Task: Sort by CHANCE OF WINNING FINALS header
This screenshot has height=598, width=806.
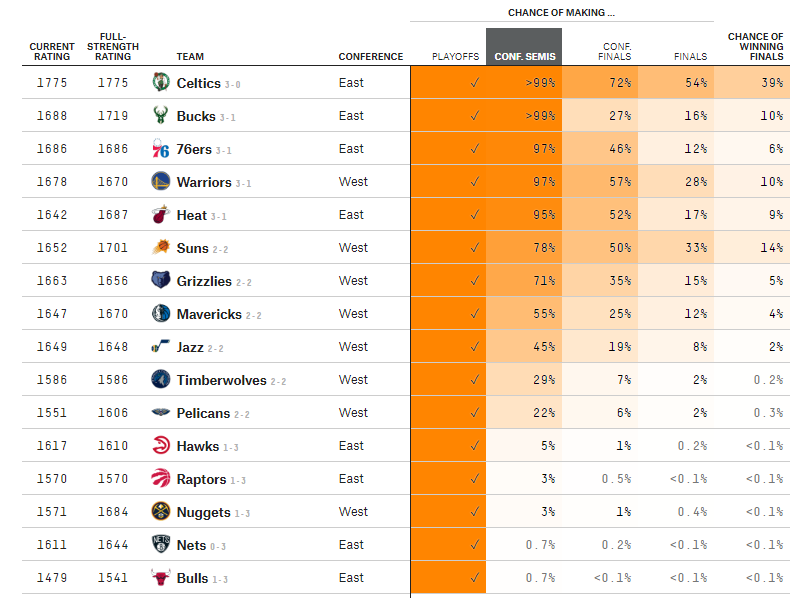Action: pyautogui.click(x=755, y=47)
